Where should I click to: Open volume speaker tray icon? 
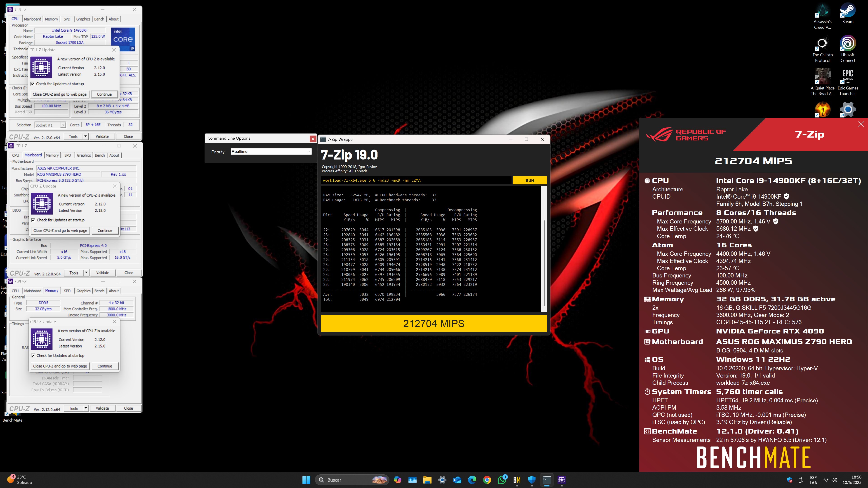(834, 480)
